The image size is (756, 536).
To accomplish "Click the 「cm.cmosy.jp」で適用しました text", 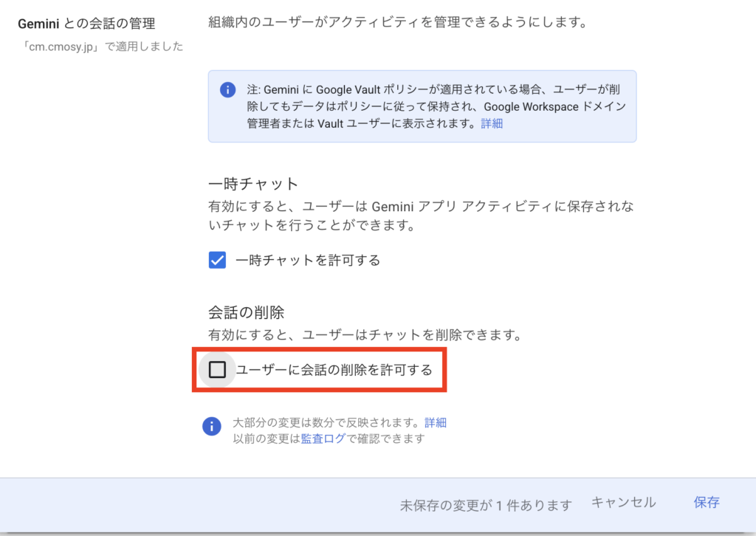I will [103, 47].
